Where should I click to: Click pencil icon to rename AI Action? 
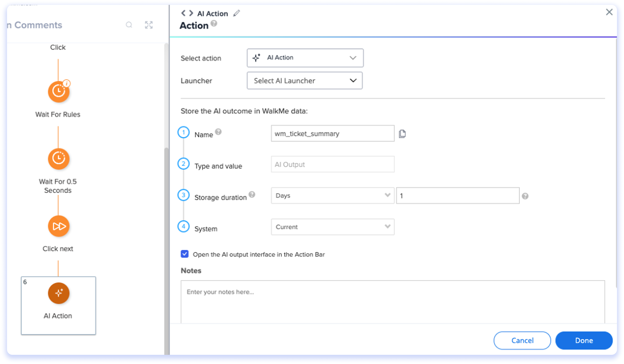click(236, 13)
